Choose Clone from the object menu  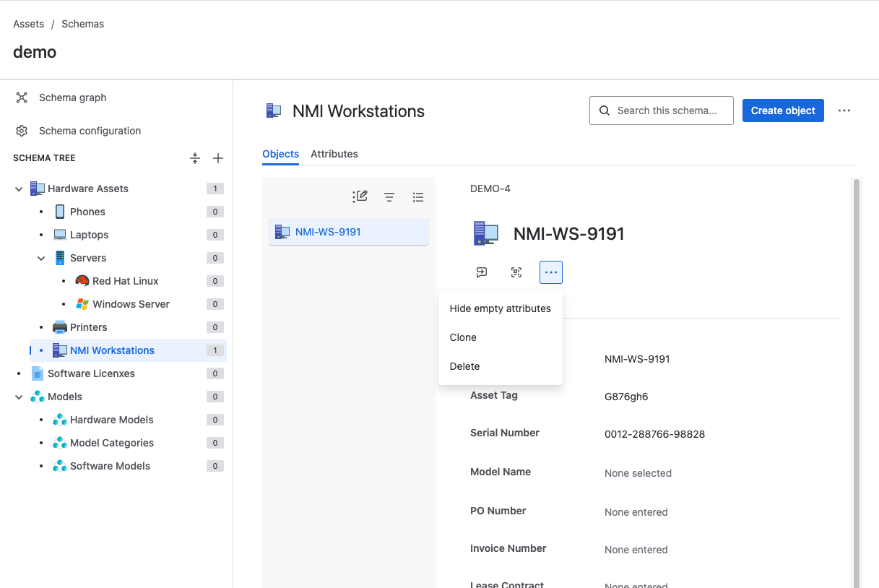pyautogui.click(x=501, y=337)
